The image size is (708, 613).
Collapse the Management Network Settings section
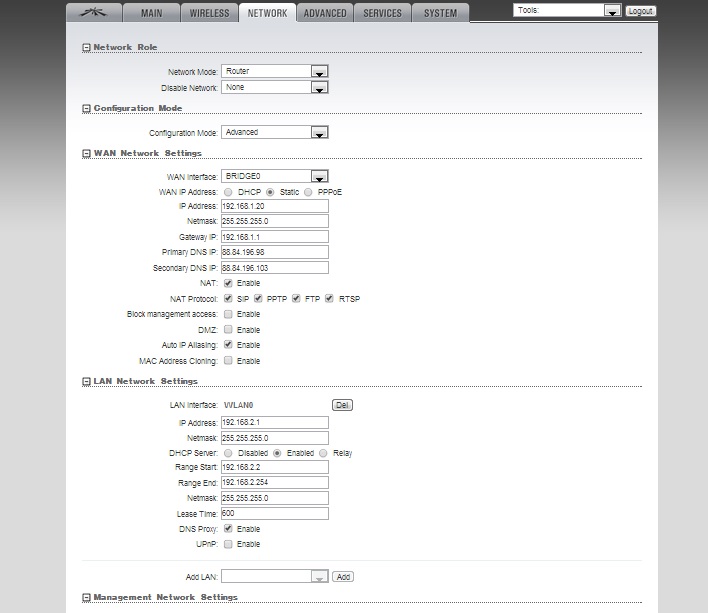click(x=86, y=598)
